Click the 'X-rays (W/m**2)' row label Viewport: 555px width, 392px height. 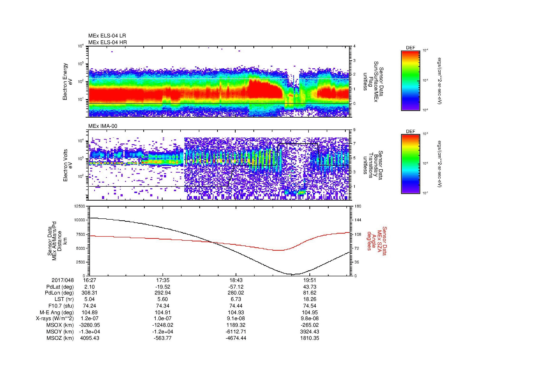pyautogui.click(x=55, y=318)
